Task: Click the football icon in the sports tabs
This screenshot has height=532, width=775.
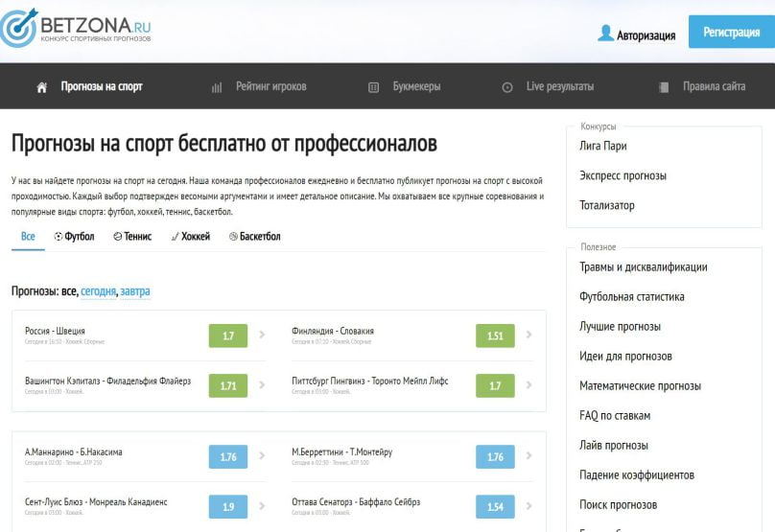Action: pyautogui.click(x=59, y=237)
